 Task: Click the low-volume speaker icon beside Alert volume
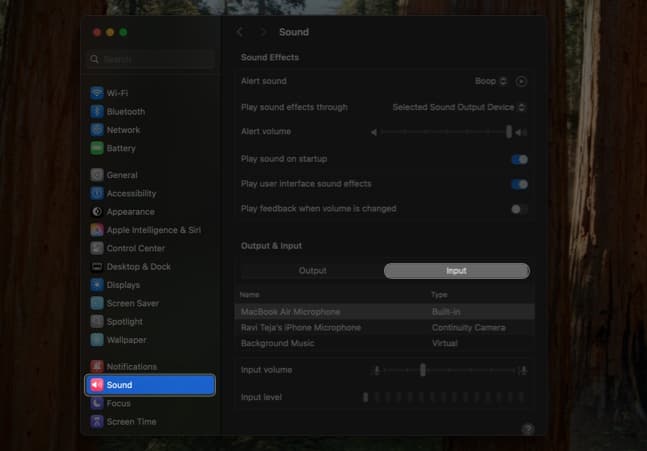[x=374, y=132]
